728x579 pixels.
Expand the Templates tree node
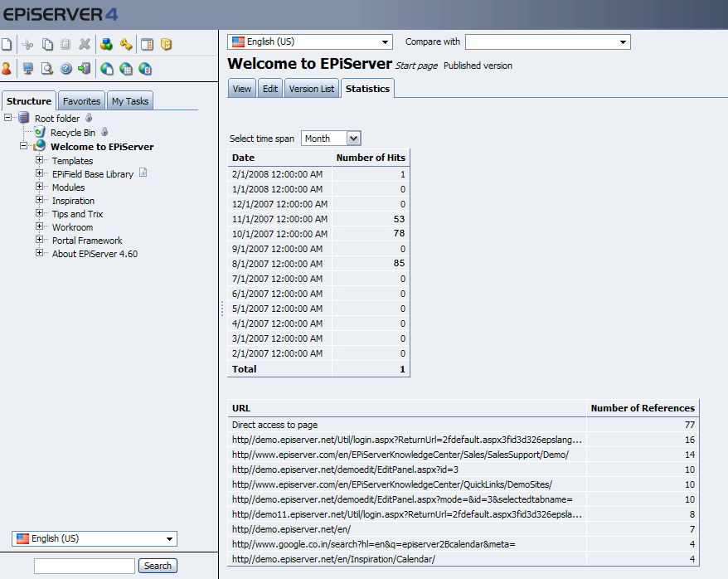39,161
